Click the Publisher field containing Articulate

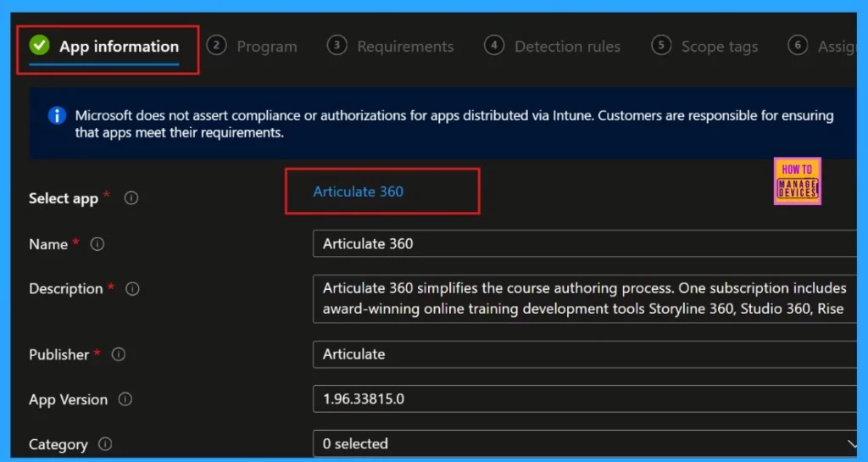585,354
